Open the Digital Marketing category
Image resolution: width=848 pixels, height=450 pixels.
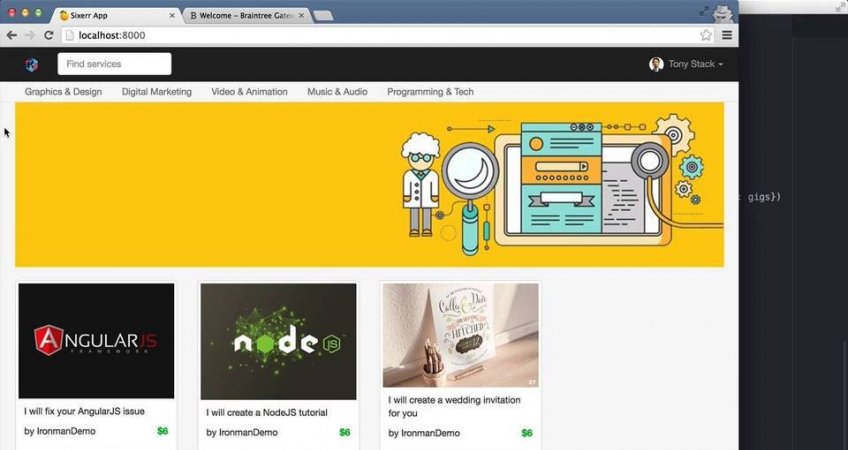click(x=156, y=92)
